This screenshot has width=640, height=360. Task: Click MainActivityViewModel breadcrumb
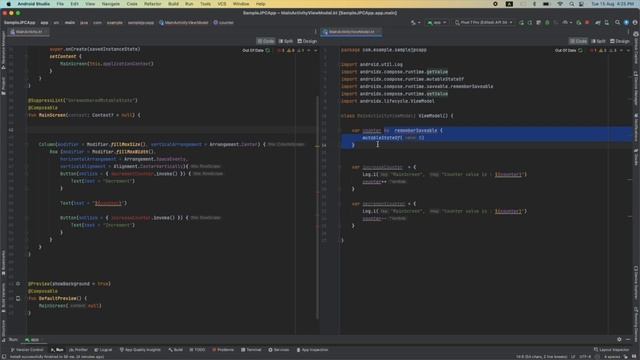tap(184, 22)
